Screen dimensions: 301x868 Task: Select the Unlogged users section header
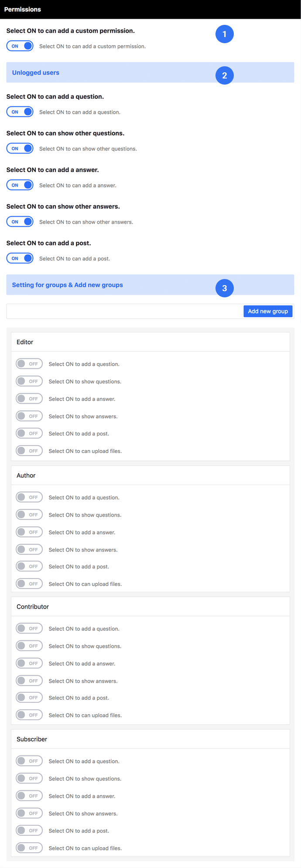click(x=150, y=72)
